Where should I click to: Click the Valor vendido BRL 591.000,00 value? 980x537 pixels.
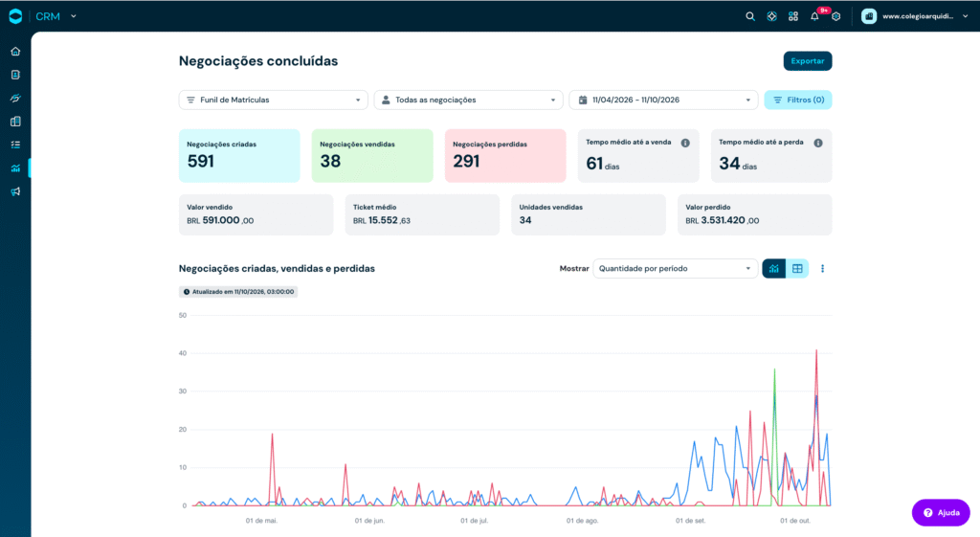click(220, 220)
